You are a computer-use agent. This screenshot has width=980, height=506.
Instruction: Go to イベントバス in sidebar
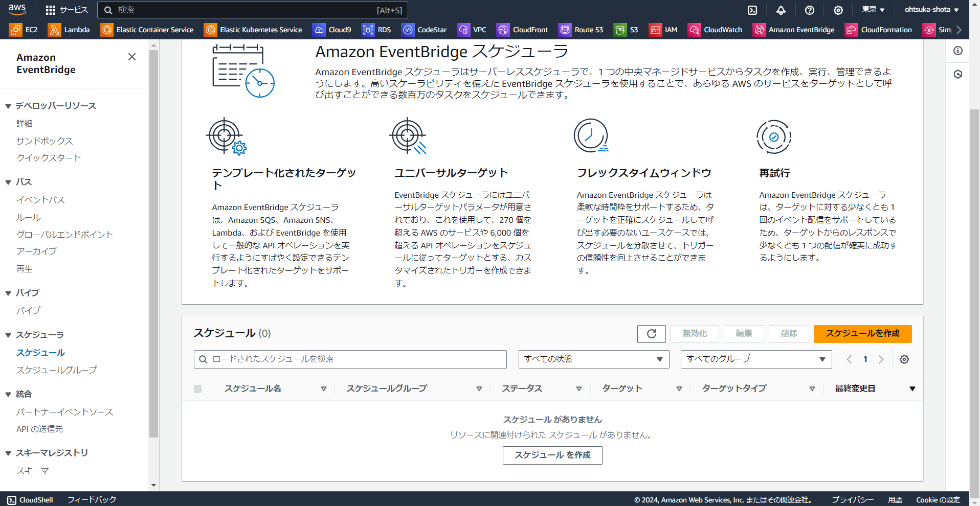coord(40,200)
